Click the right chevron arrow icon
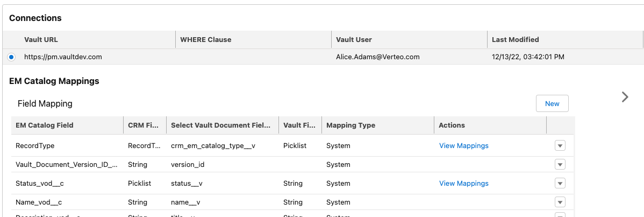 [x=625, y=97]
